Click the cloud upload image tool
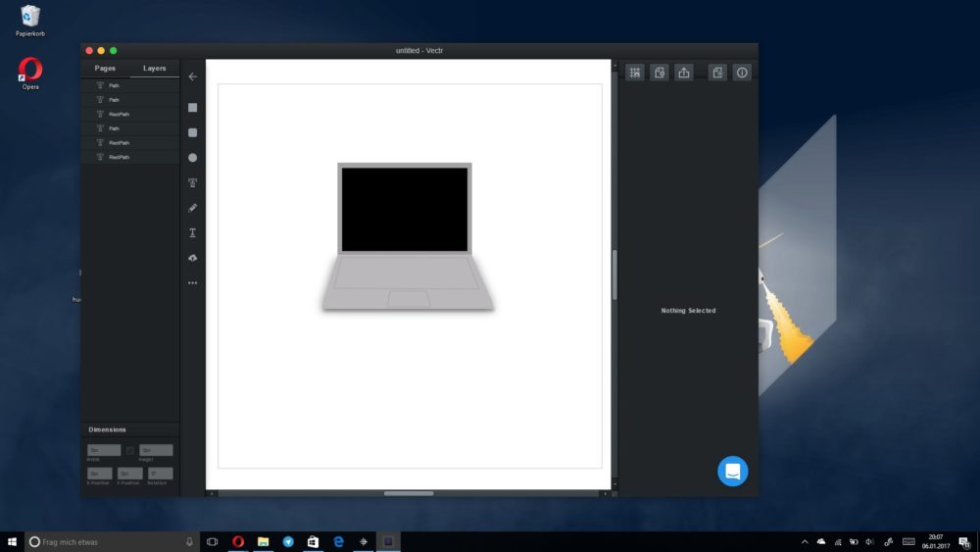 [x=192, y=258]
